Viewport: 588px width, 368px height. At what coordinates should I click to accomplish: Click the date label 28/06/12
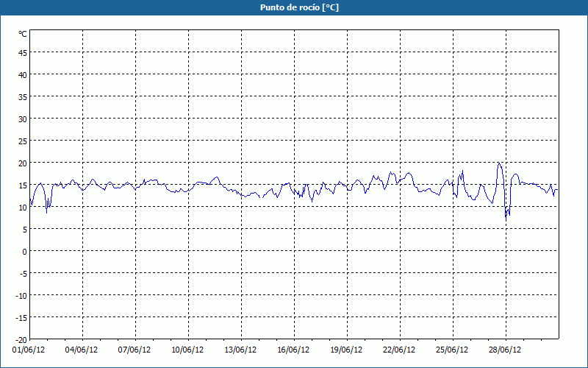click(505, 350)
